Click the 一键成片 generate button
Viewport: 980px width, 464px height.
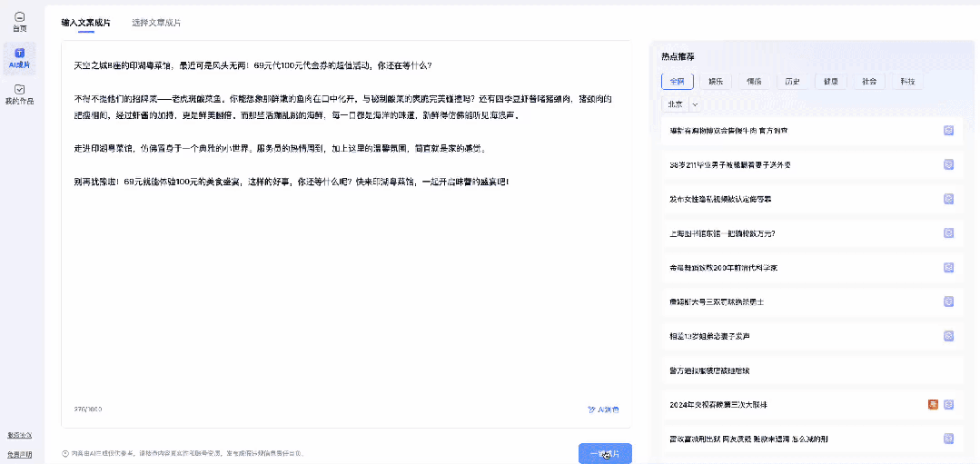(605, 453)
